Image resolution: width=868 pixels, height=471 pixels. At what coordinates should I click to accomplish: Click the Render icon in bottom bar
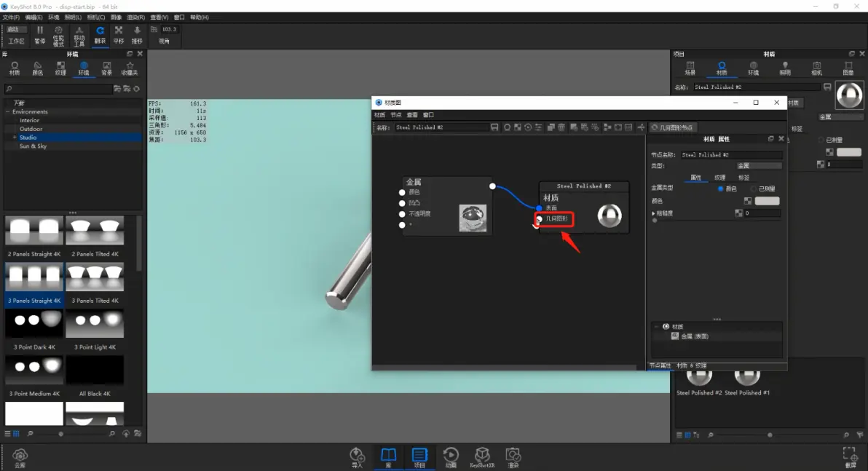[x=513, y=456]
